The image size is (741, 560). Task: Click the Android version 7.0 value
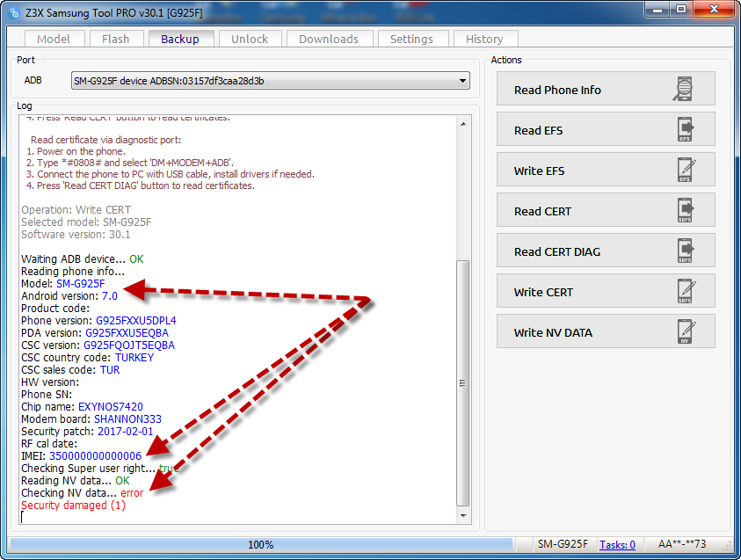pos(110,296)
